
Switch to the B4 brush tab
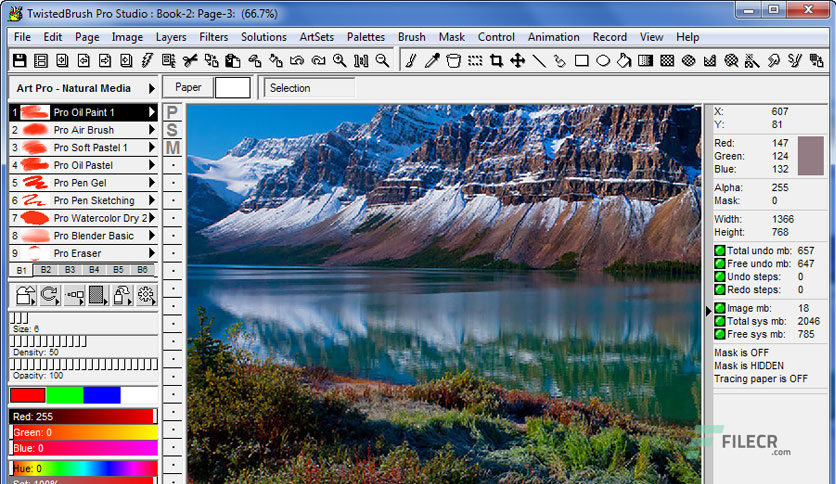point(94,270)
